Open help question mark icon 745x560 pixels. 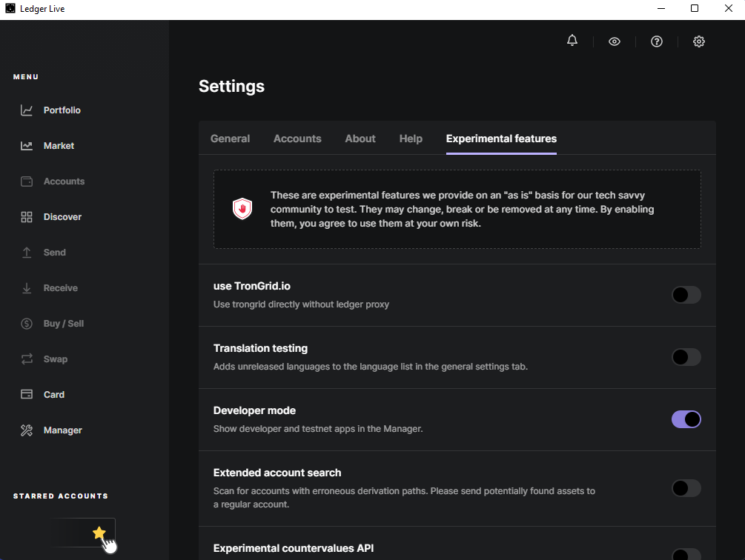click(656, 41)
